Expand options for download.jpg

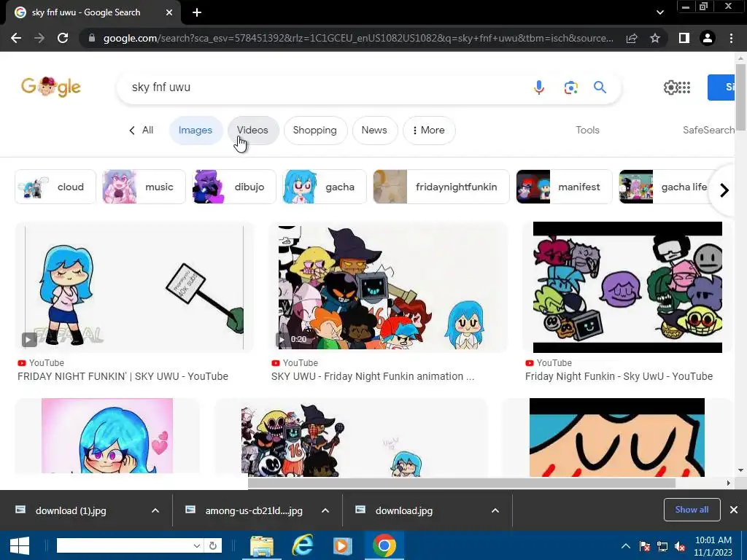click(495, 510)
